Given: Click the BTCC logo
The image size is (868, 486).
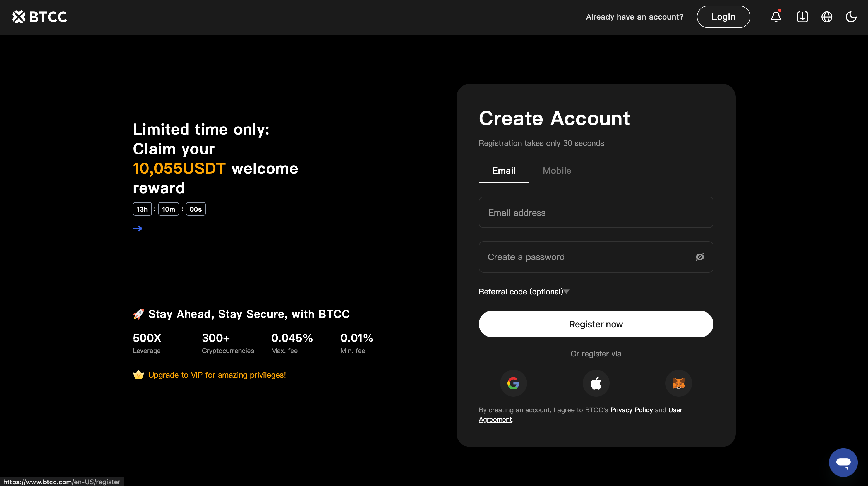Looking at the screenshot, I should [39, 16].
